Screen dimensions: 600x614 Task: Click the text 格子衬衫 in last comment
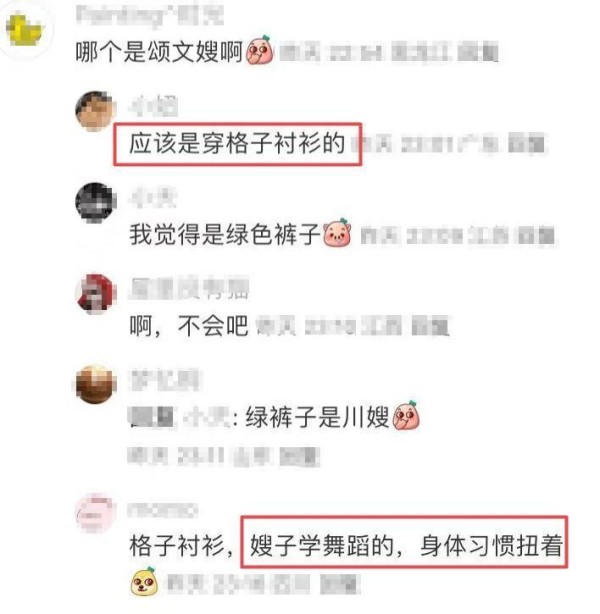pos(177,545)
